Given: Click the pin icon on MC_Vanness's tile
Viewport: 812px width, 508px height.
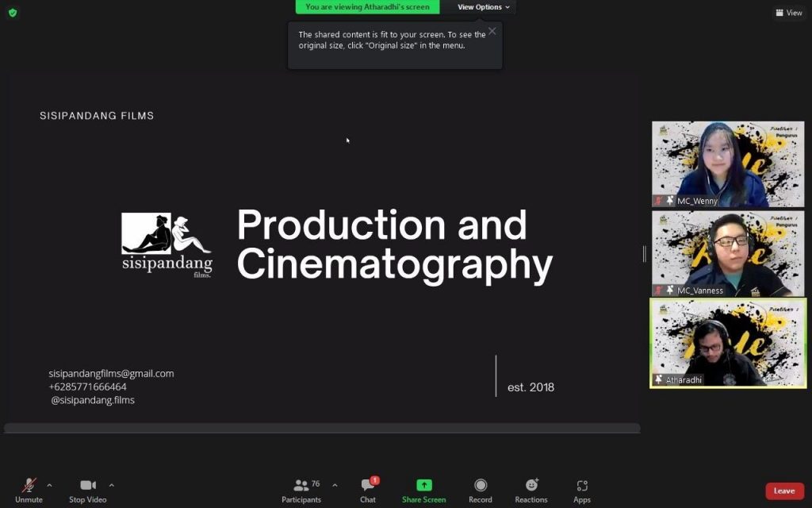Looking at the screenshot, I should pyautogui.click(x=670, y=290).
